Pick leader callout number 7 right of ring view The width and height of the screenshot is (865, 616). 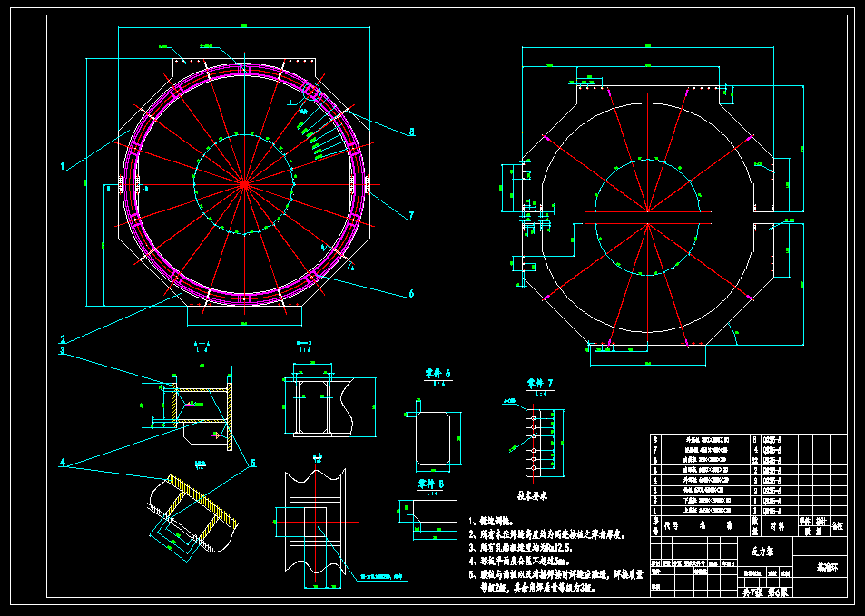(x=411, y=216)
